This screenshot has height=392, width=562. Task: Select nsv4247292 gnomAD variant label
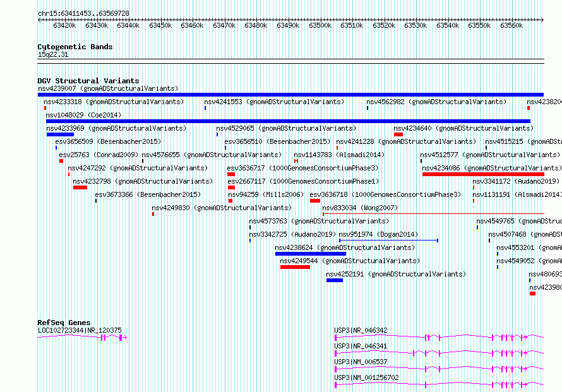[138, 168]
